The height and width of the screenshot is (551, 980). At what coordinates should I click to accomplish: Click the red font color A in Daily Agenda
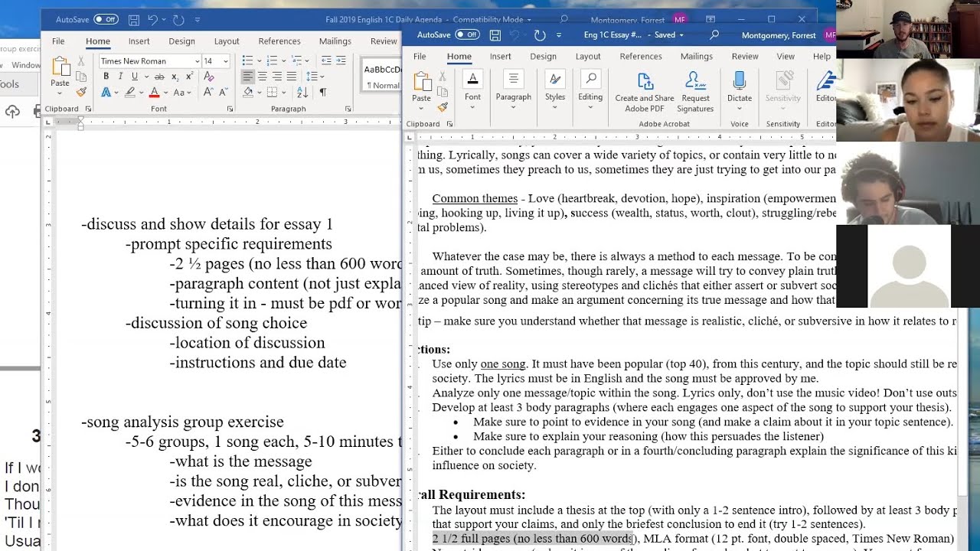click(154, 93)
